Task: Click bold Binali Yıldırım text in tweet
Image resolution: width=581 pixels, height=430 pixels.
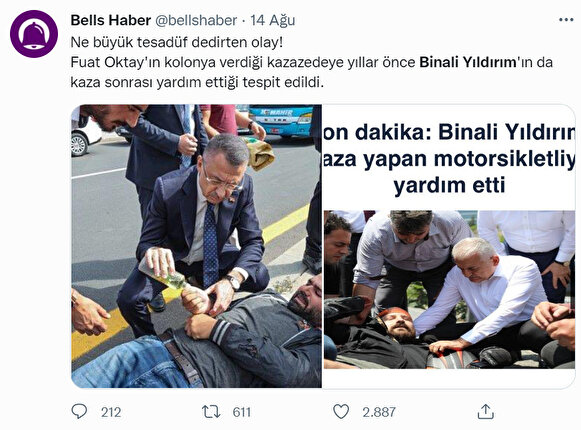Action: (x=468, y=62)
